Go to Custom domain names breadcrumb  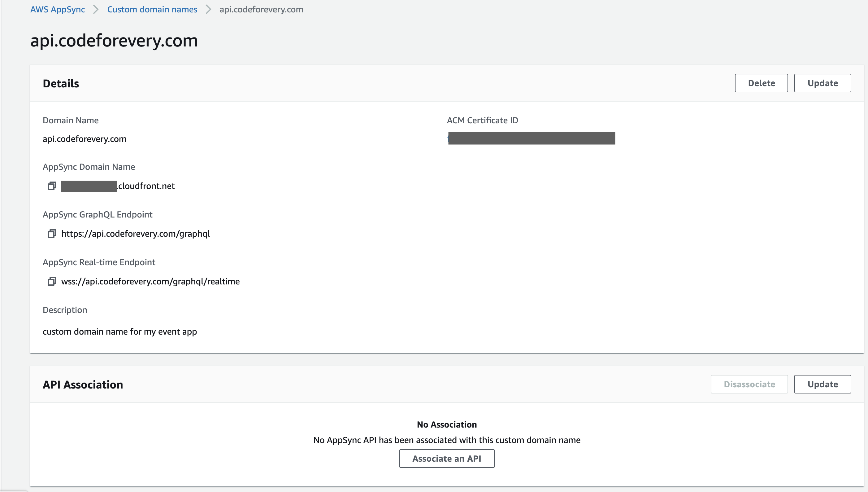pos(152,9)
